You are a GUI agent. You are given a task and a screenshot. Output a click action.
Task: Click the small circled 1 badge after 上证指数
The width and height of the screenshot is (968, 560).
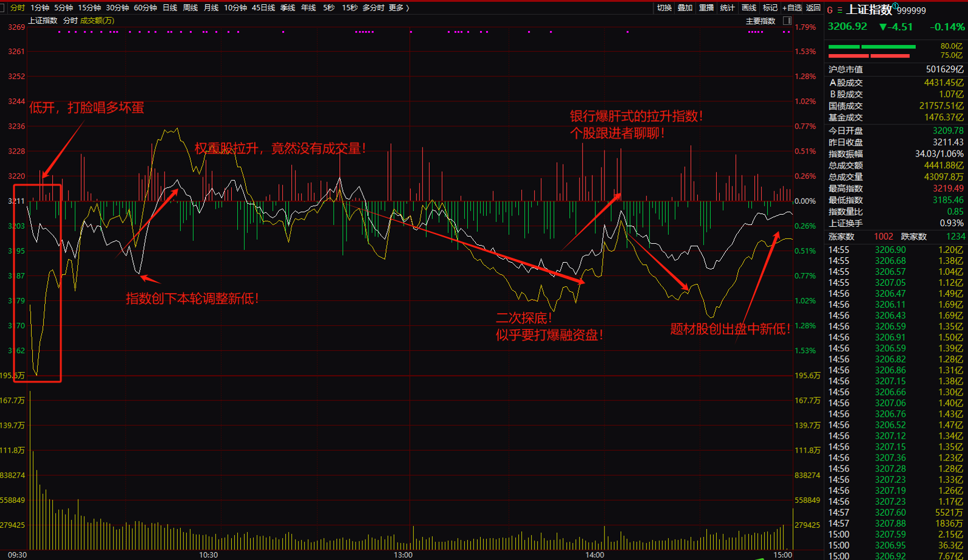click(895, 7)
